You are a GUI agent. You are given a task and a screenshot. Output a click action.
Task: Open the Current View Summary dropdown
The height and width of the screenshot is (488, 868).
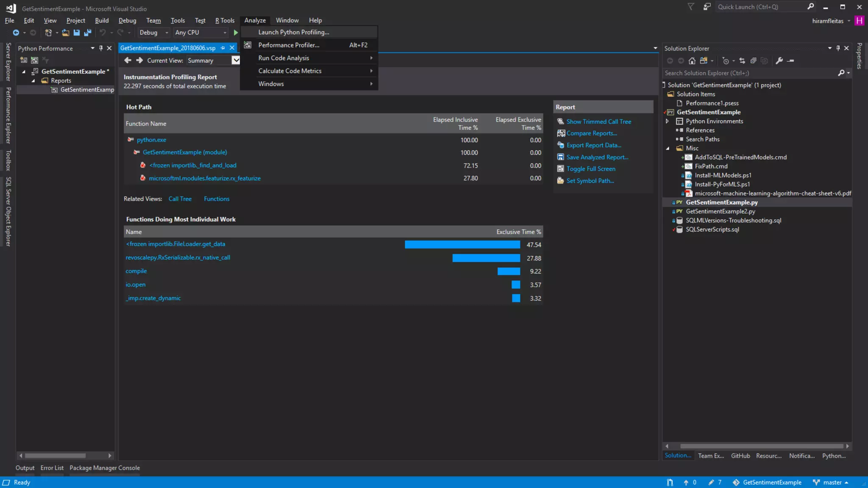[236, 60]
